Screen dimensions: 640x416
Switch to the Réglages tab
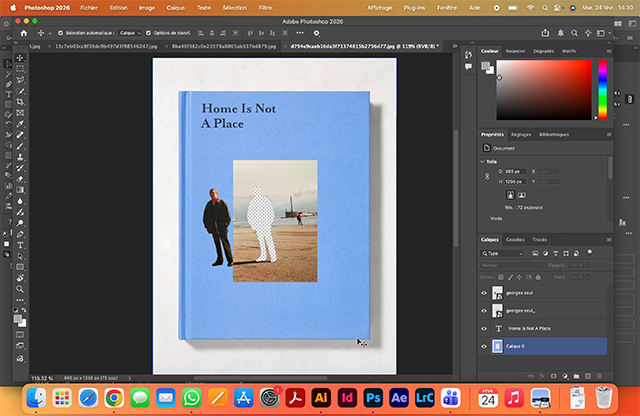point(521,134)
